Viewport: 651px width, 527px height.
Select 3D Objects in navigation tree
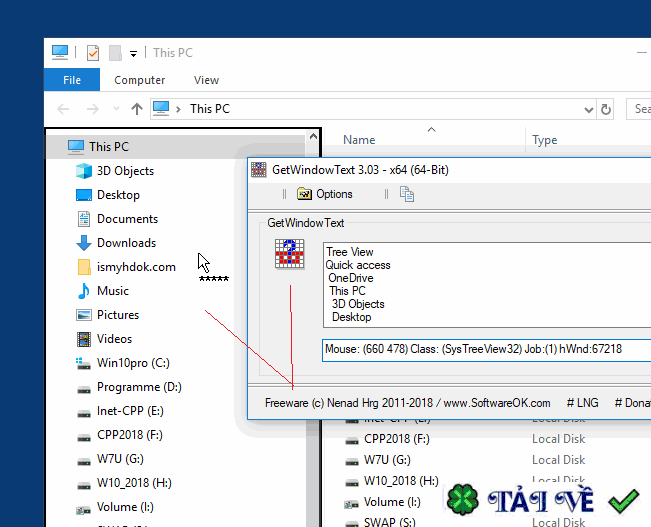click(x=125, y=171)
